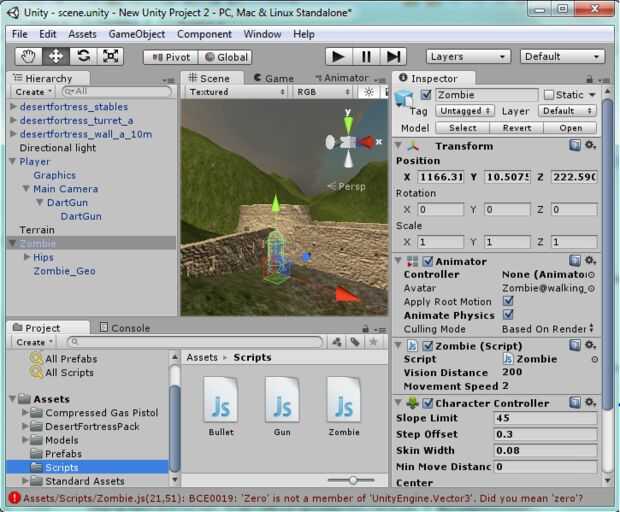This screenshot has height=512, width=620.
Task: Open Character Controller gear settings
Action: pos(590,402)
